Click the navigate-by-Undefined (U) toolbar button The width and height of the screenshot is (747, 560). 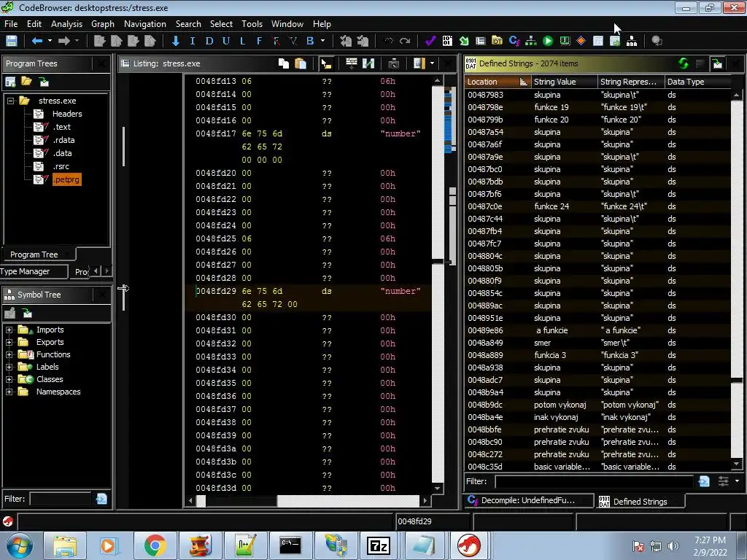pyautogui.click(x=226, y=41)
